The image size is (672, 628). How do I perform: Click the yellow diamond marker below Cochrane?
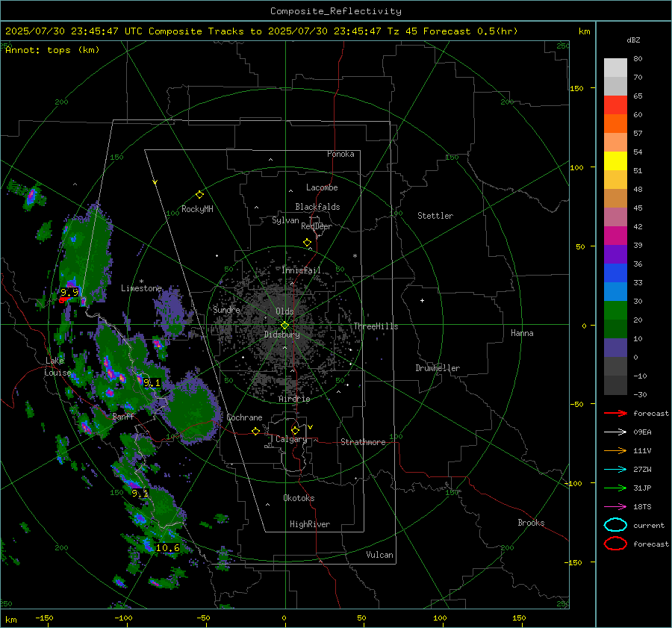[x=255, y=432]
